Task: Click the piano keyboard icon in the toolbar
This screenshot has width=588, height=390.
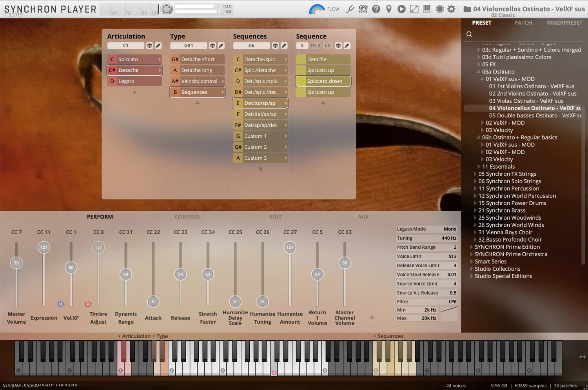Action: click(x=427, y=9)
